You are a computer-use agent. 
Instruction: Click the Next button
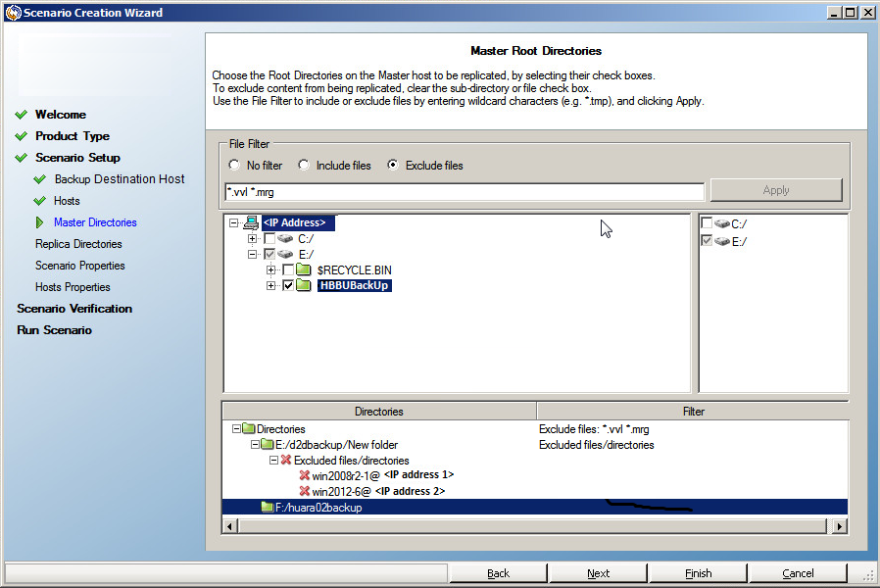pyautogui.click(x=599, y=573)
